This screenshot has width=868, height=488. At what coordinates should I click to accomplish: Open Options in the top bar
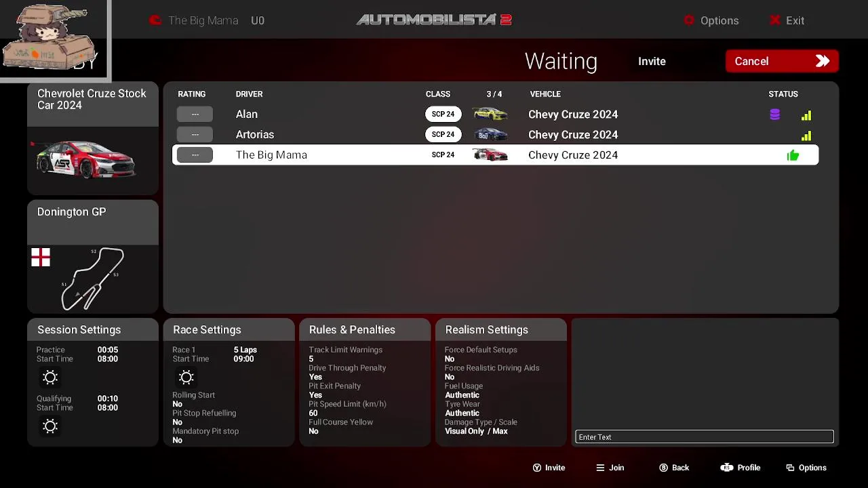point(711,20)
